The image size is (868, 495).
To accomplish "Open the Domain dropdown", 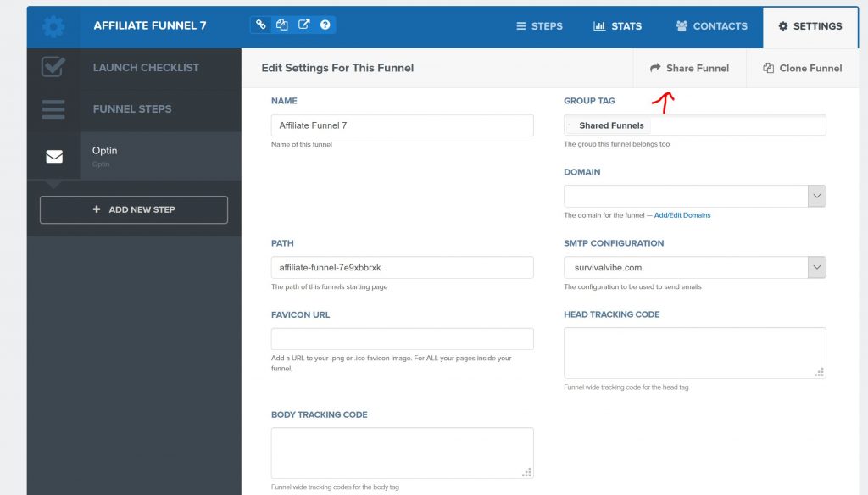I will (695, 196).
